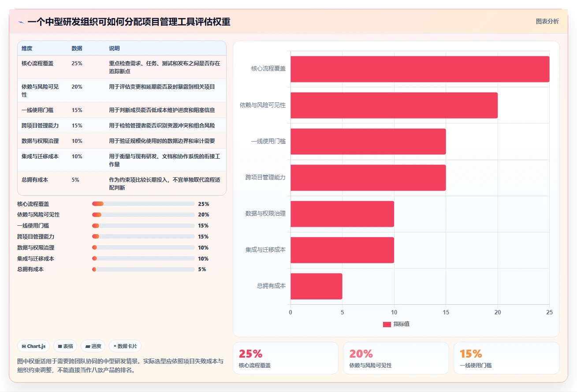
Task: Click 集成与迁移成本 in the table's 维度 column
Action: (40, 157)
